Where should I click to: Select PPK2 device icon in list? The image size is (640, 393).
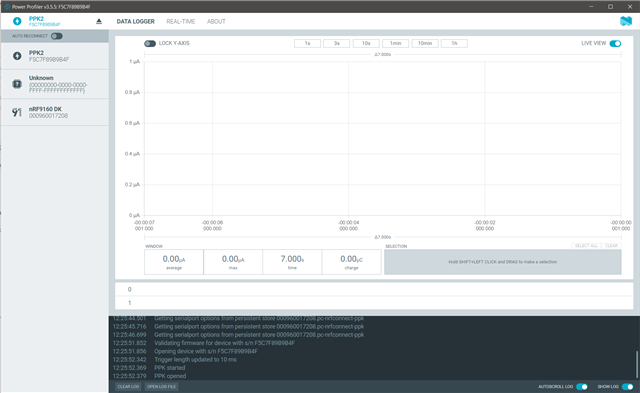pos(17,56)
